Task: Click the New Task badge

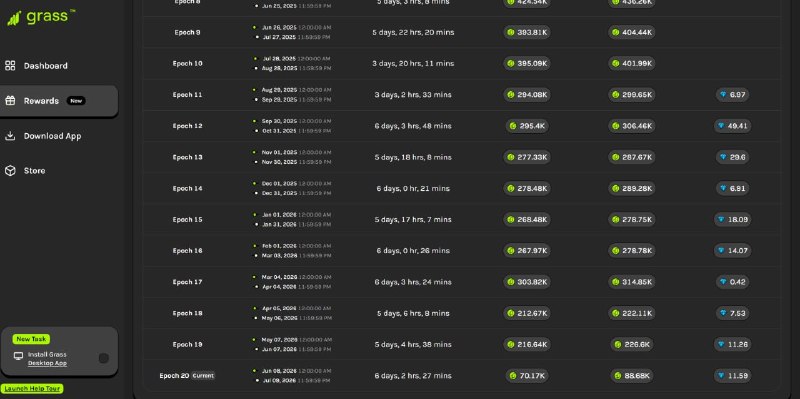Action: [31, 339]
